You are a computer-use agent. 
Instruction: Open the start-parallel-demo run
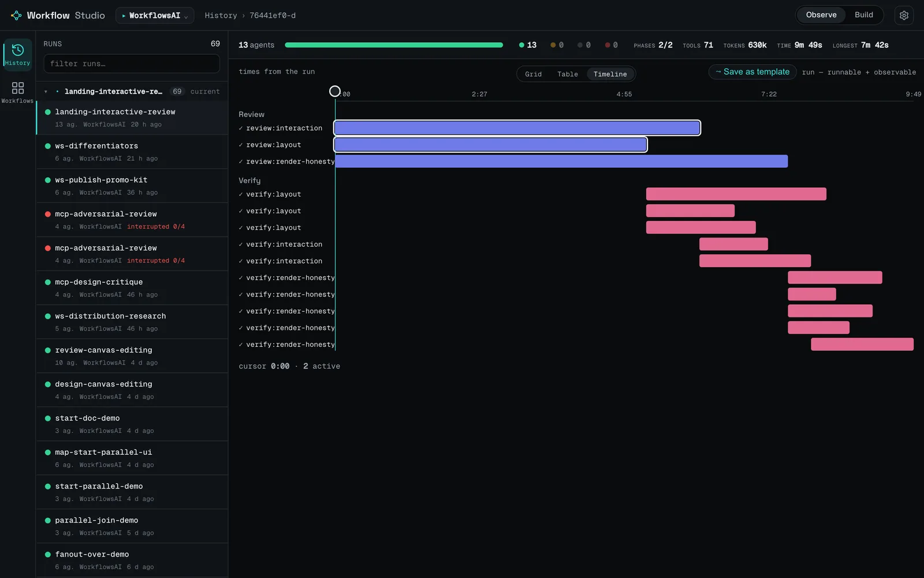click(132, 492)
